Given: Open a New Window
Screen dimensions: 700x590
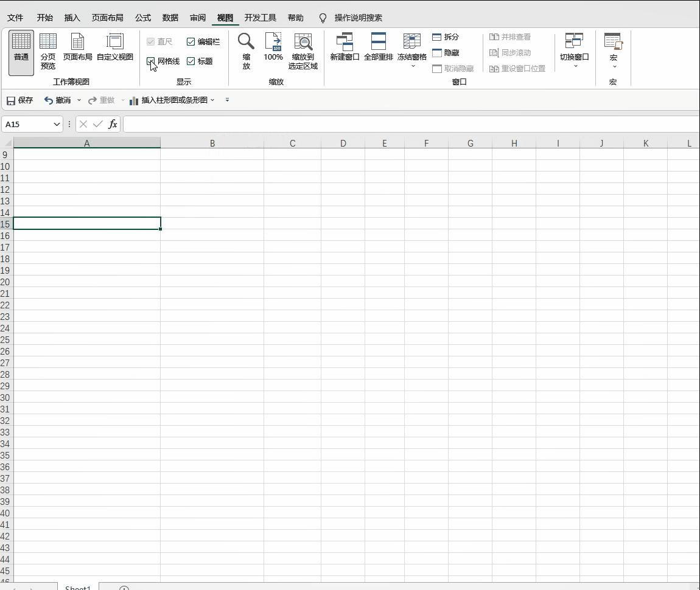Looking at the screenshot, I should (345, 47).
